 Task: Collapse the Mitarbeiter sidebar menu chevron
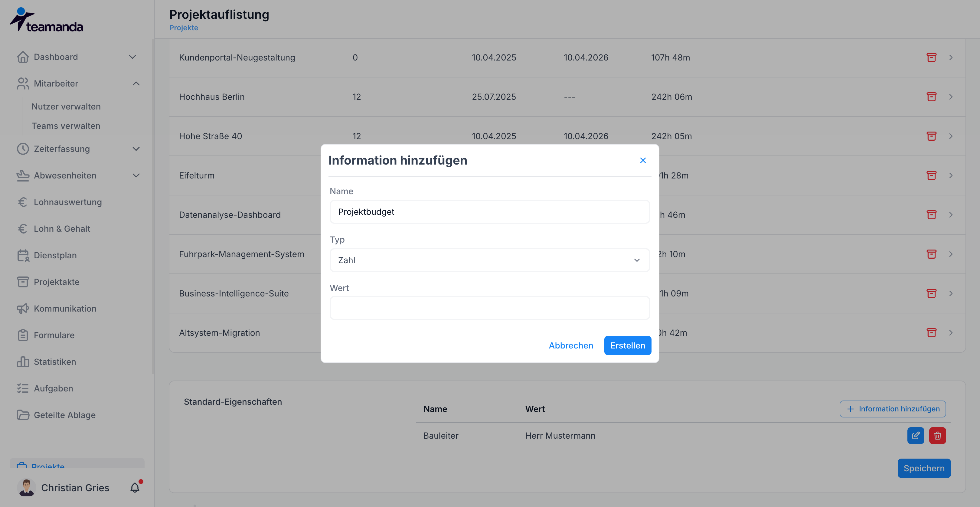coord(136,84)
